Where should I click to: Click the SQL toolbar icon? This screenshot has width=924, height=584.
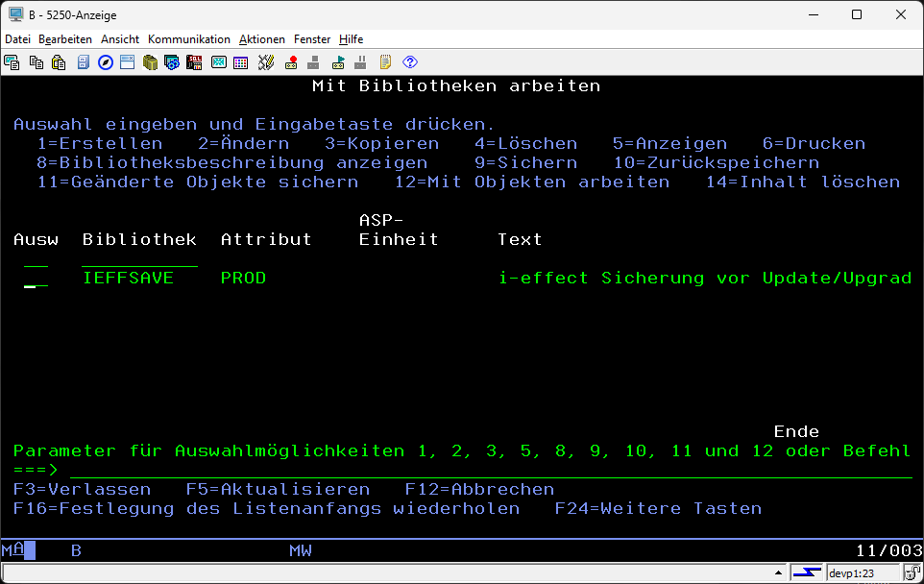point(195,62)
